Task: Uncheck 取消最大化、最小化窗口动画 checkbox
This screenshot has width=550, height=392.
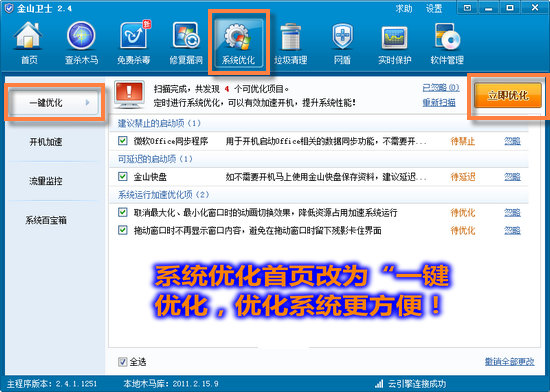Action: (122, 212)
